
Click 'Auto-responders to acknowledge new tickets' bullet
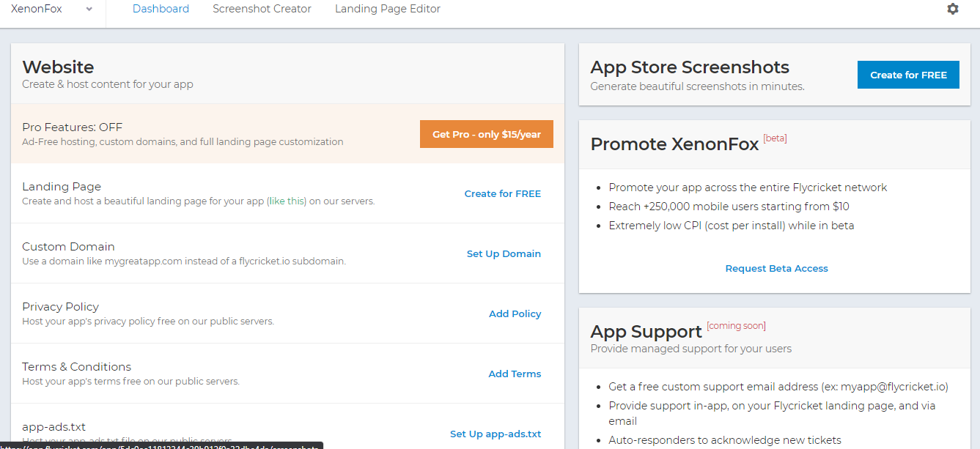725,440
